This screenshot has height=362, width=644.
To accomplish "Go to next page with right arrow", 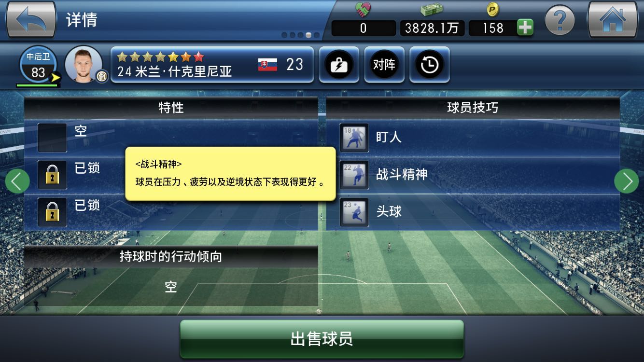I will click(627, 181).
